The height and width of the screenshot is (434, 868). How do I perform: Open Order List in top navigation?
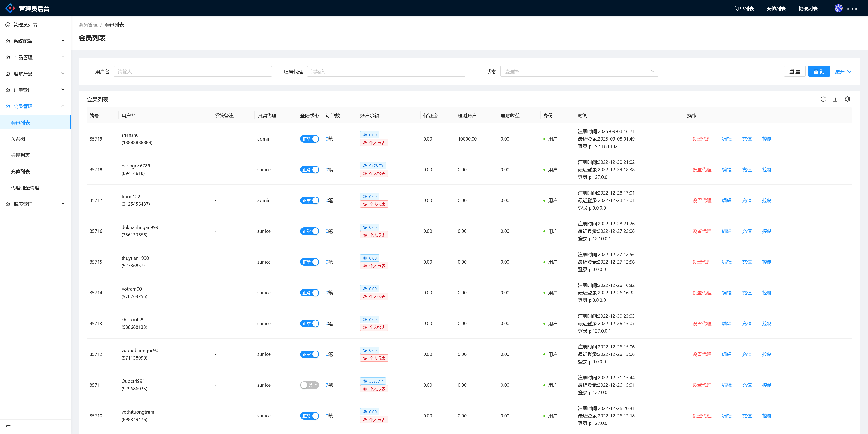coord(744,8)
